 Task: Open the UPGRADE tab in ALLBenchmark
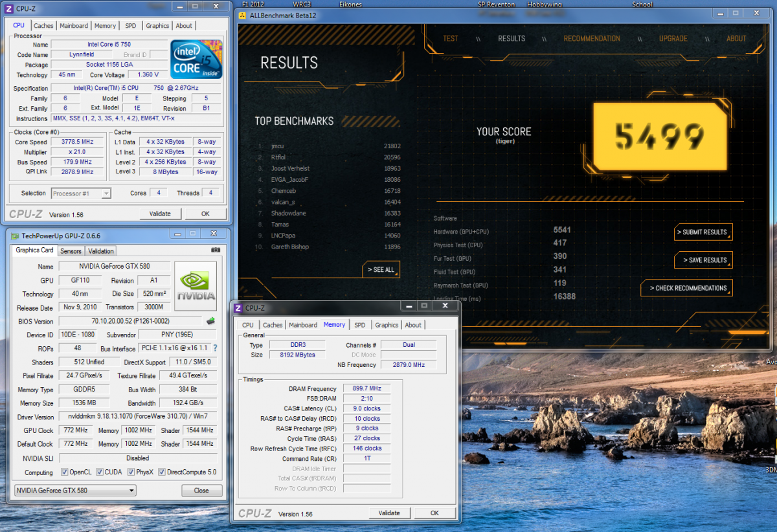[x=673, y=38]
